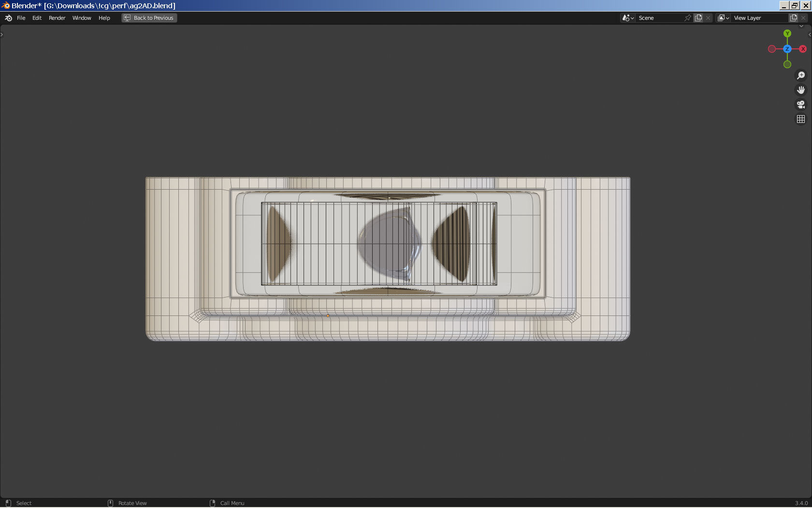This screenshot has height=508, width=812.
Task: Click the pan hand viewport icon
Action: 801,90
